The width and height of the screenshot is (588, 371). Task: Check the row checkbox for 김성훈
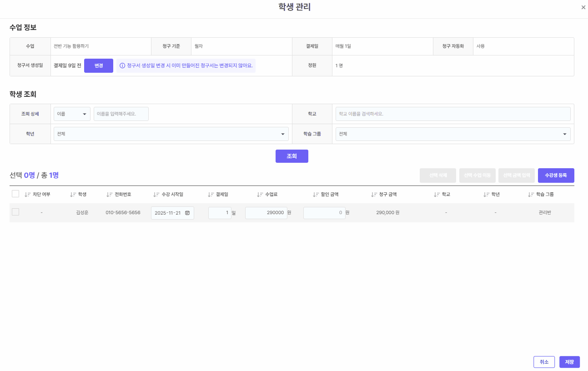pos(15,212)
